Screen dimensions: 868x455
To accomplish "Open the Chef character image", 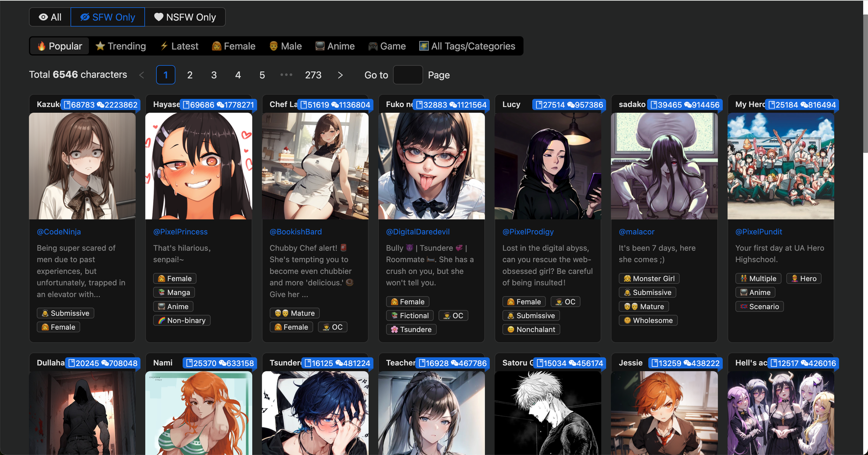I will pos(315,166).
